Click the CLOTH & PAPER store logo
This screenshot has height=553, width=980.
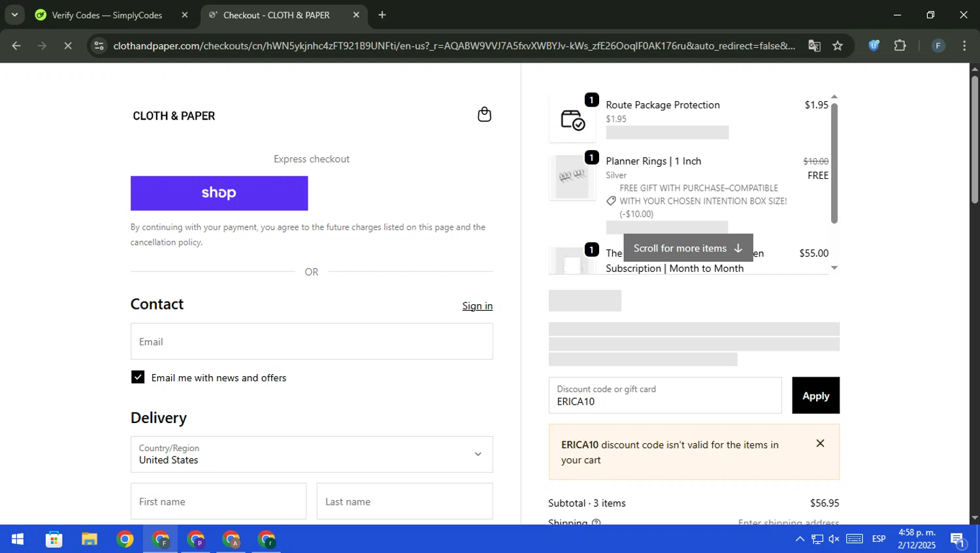[x=174, y=116]
